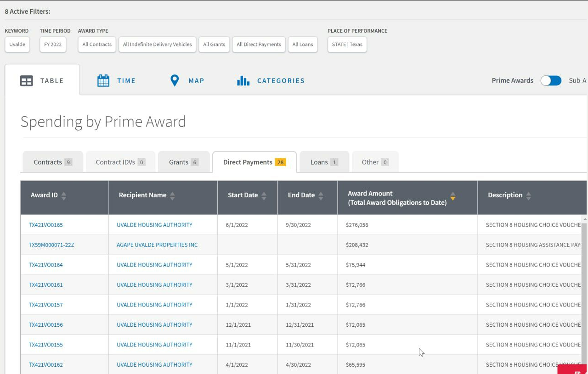Viewport: 588px width, 374px height.
Task: Open award TX421VO0156
Action: 45,325
